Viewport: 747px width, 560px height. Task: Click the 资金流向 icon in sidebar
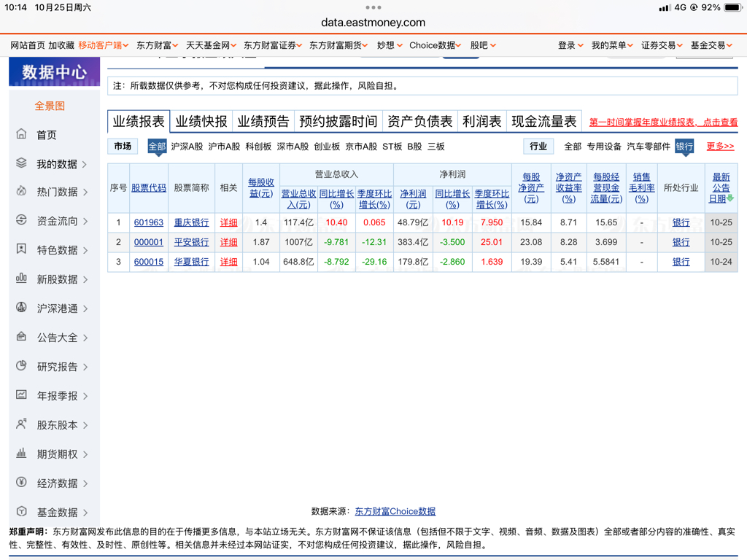pyautogui.click(x=21, y=220)
